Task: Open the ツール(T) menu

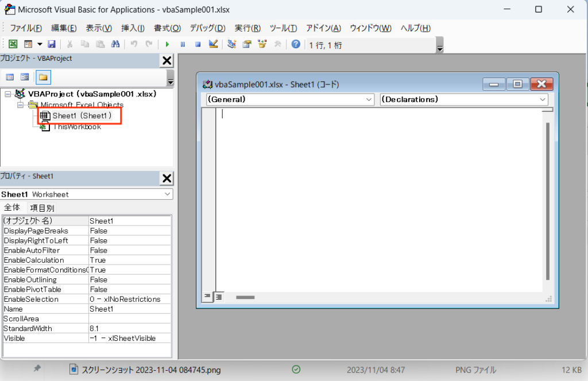Action: pyautogui.click(x=283, y=28)
